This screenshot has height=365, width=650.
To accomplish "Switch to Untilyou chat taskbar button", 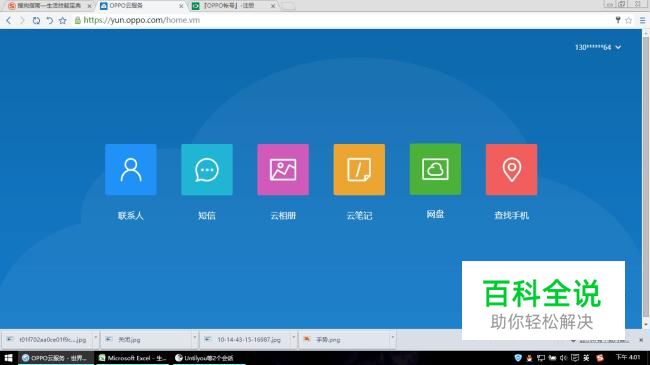I will click(209, 358).
